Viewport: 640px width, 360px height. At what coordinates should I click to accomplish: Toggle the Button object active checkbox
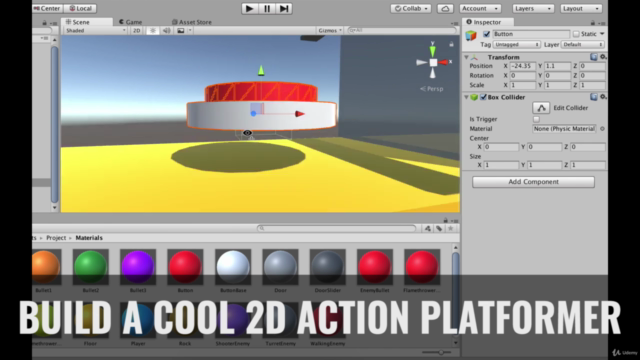click(486, 34)
